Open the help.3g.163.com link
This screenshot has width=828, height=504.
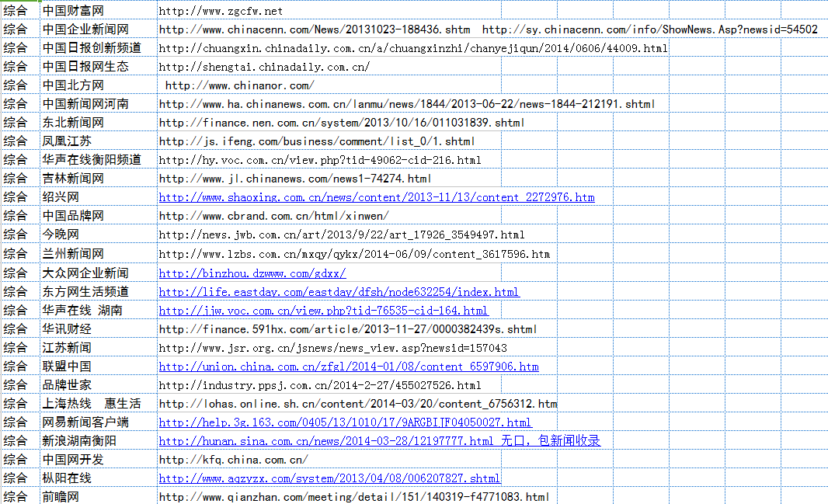[x=346, y=422]
